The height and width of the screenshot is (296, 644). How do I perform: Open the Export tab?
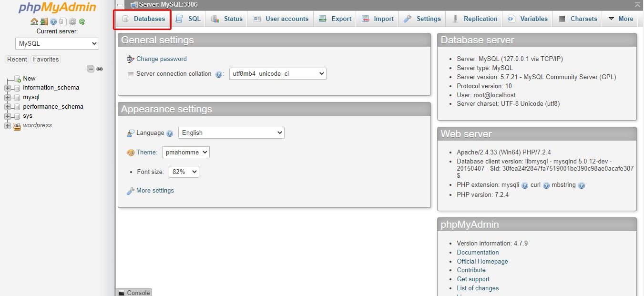(x=335, y=19)
